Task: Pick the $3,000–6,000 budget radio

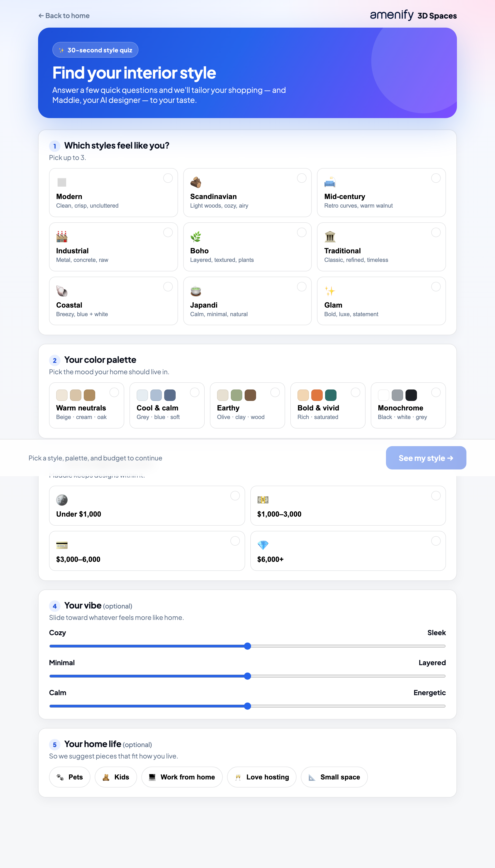Action: tap(235, 541)
